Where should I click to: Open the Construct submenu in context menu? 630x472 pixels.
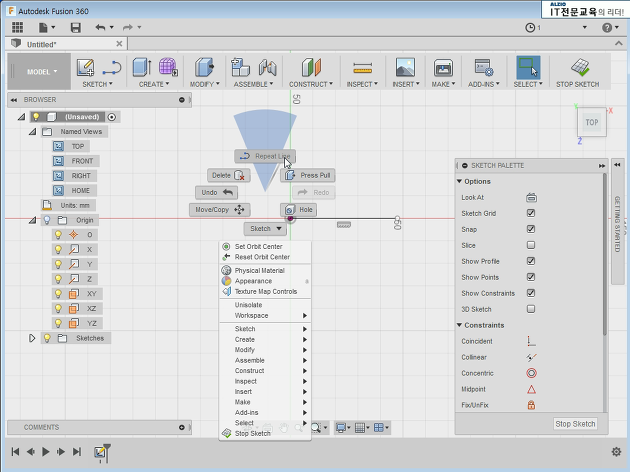(x=265, y=370)
